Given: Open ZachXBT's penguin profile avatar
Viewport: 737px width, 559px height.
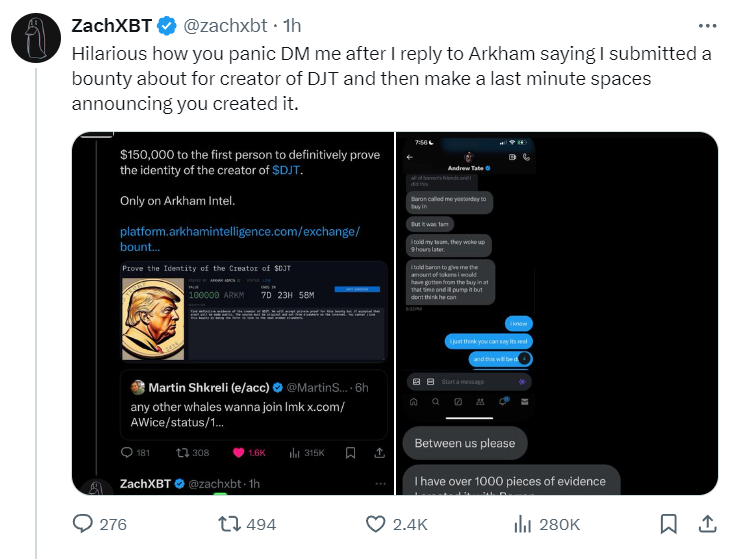Looking at the screenshot, I should tap(36, 38).
